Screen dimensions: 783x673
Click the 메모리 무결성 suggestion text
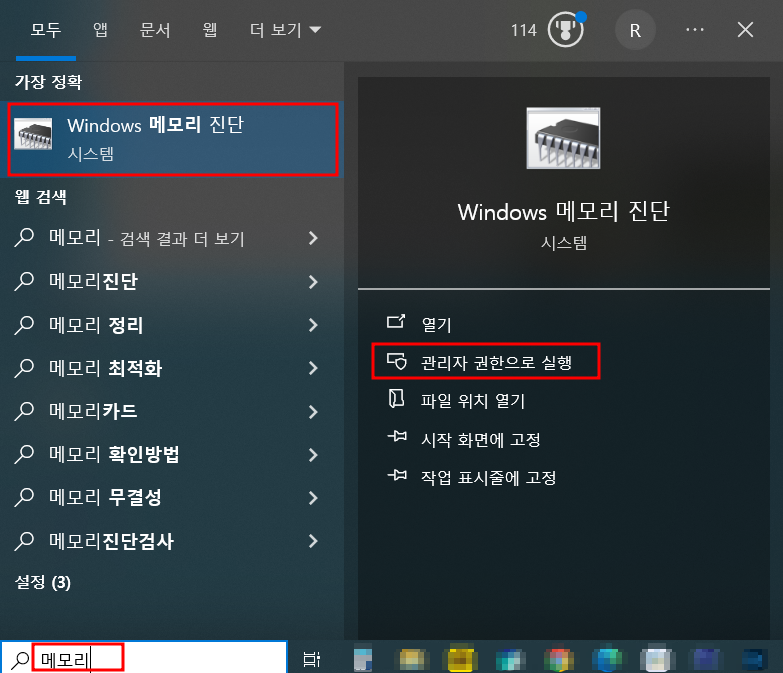coord(105,497)
